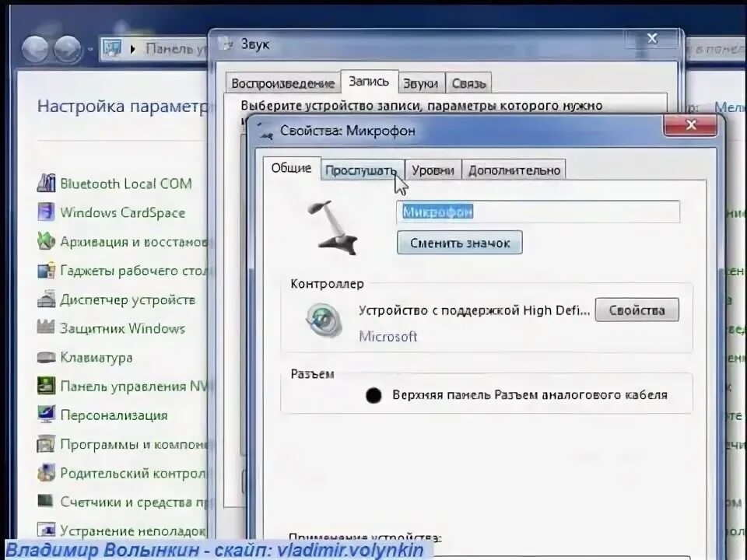747x560 pixels.
Task: Open Родительский контроль link
Action: point(135,474)
